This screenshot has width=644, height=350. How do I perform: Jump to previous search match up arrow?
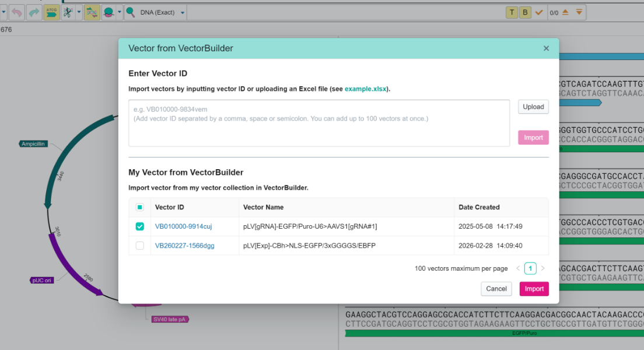(x=566, y=12)
